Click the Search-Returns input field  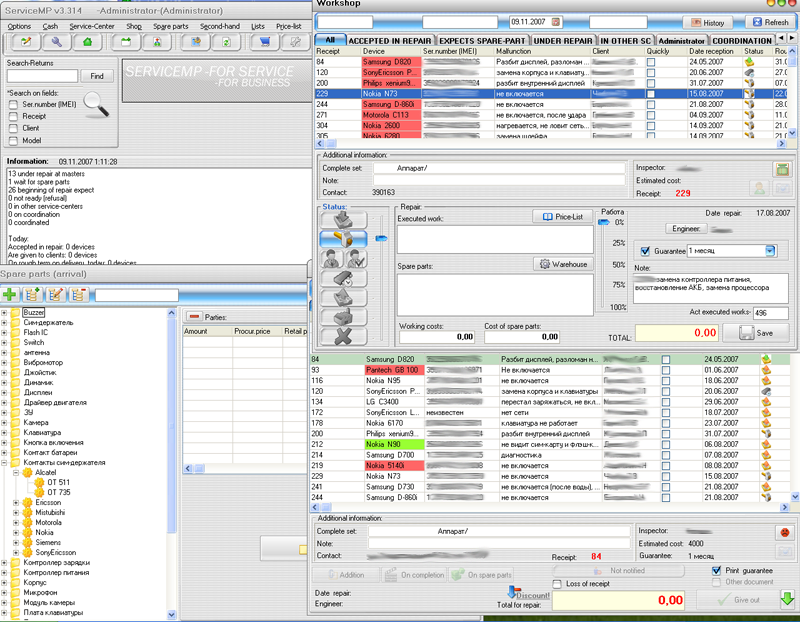[x=42, y=76]
